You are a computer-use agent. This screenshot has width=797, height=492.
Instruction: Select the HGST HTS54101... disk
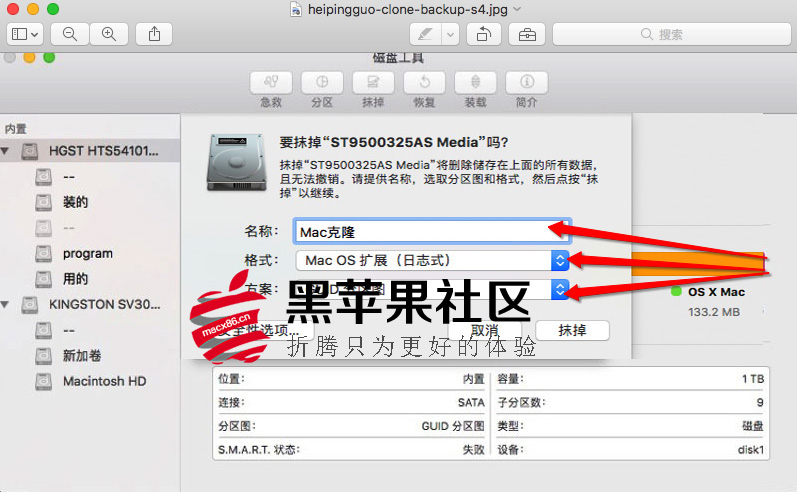[x=90, y=151]
